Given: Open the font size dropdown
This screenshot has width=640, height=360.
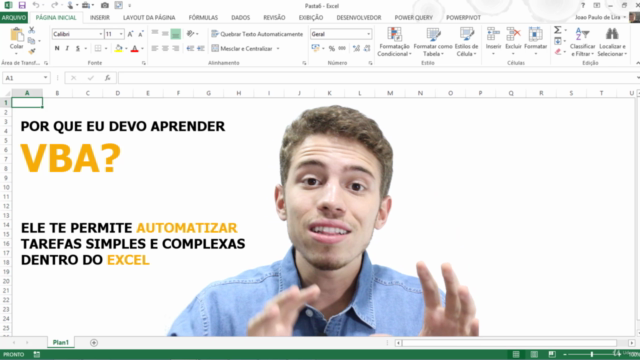Looking at the screenshot, I should [x=121, y=34].
